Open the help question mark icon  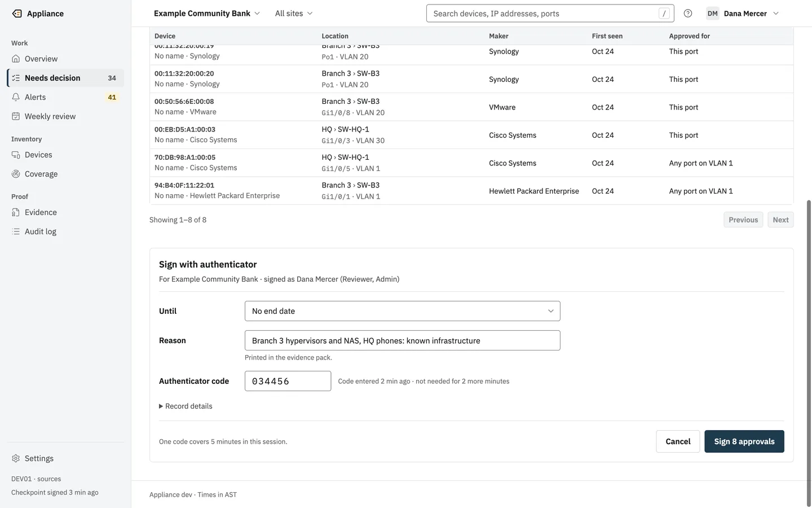click(x=688, y=14)
